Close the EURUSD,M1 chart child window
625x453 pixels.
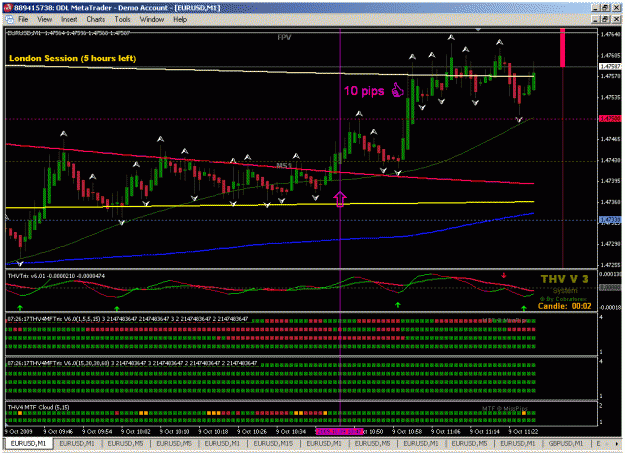[x=616, y=19]
